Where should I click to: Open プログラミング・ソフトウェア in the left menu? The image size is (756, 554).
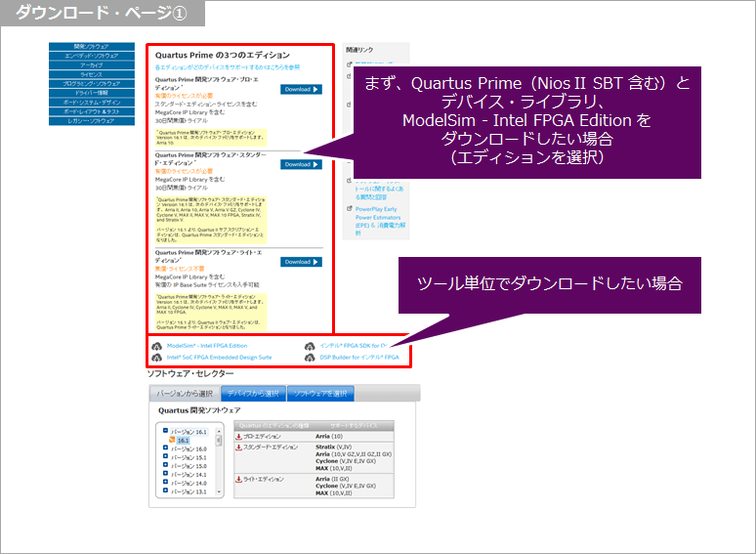[x=92, y=84]
